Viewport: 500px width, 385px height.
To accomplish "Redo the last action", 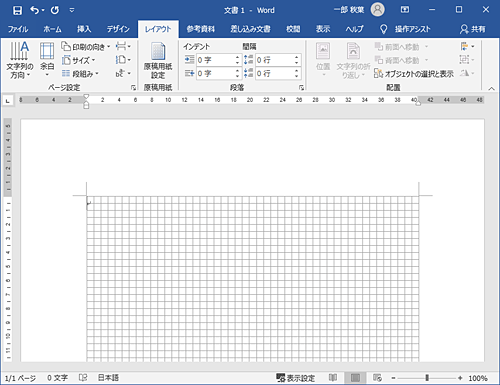I will click(55, 10).
